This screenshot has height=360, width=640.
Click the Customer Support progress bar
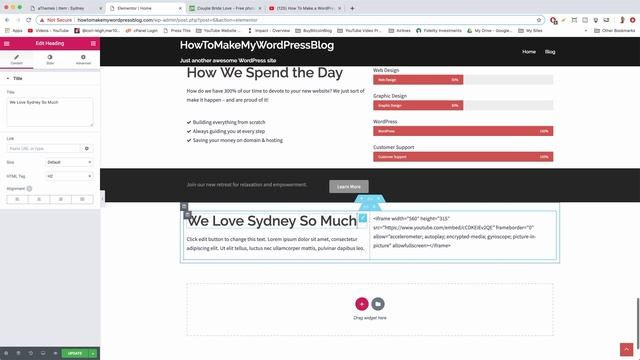463,157
